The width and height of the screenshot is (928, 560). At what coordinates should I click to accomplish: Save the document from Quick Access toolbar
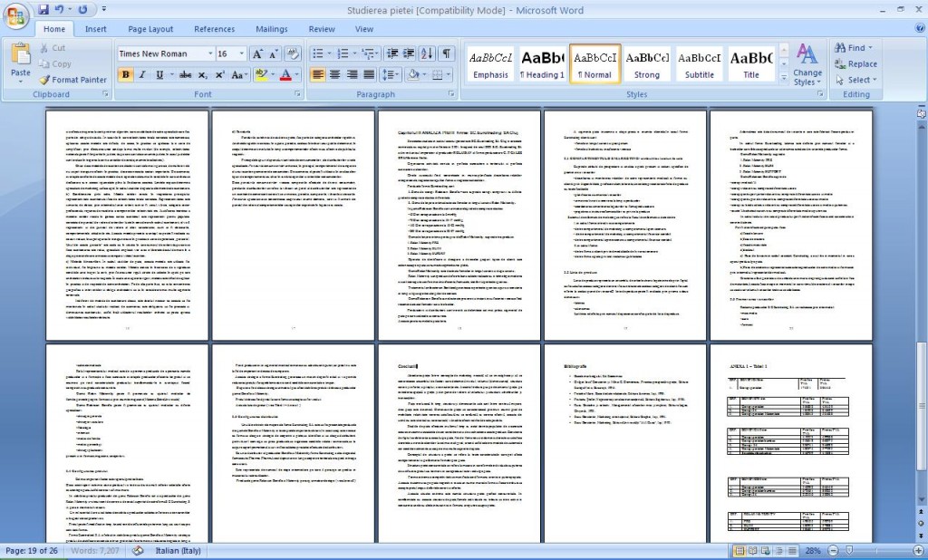coord(43,9)
